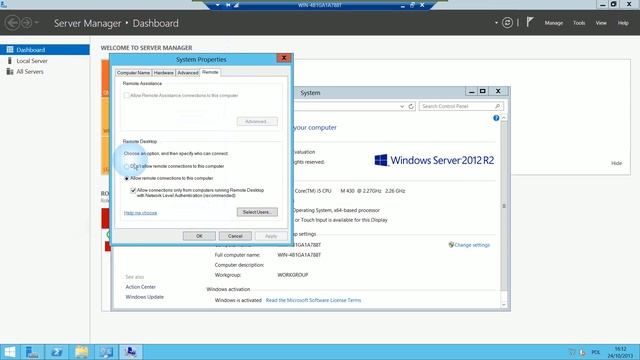Viewport: 640px width, 360px height.
Task: Expand the System address bar dropdown
Action: click(x=402, y=106)
